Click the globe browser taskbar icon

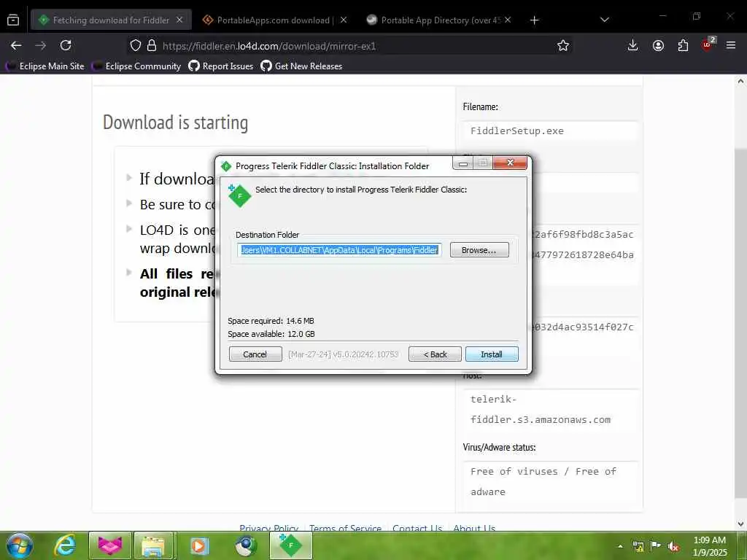click(245, 545)
